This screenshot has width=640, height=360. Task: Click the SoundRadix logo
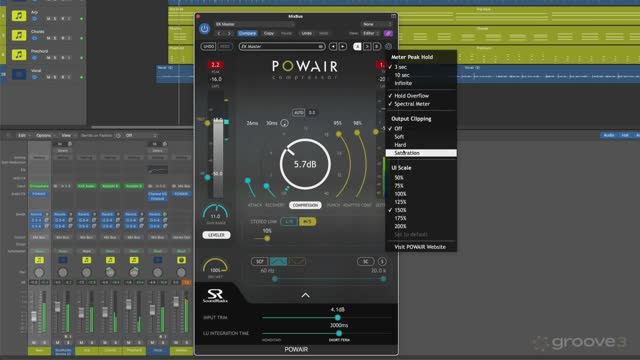pyautogui.click(x=215, y=296)
